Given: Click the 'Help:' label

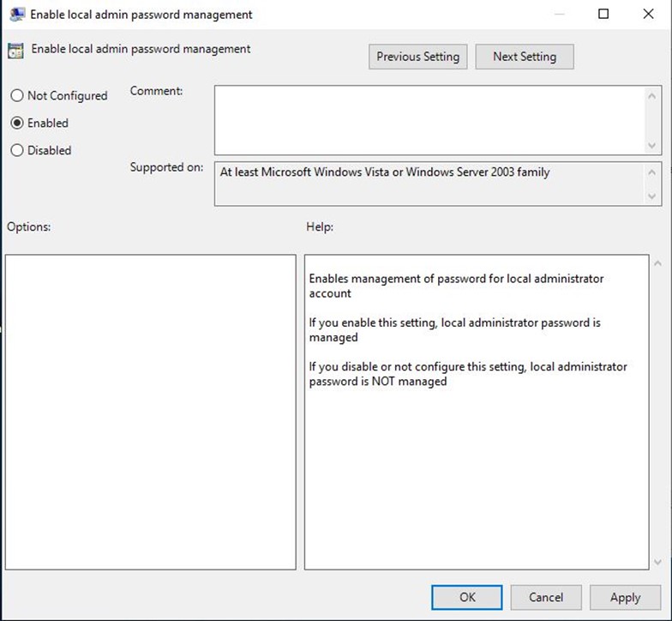Looking at the screenshot, I should 320,226.
